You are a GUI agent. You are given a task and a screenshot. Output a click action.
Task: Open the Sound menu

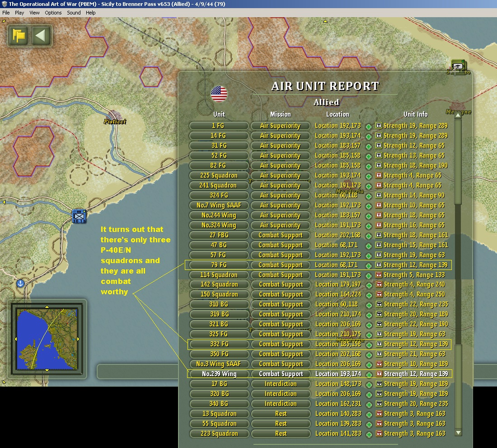74,13
